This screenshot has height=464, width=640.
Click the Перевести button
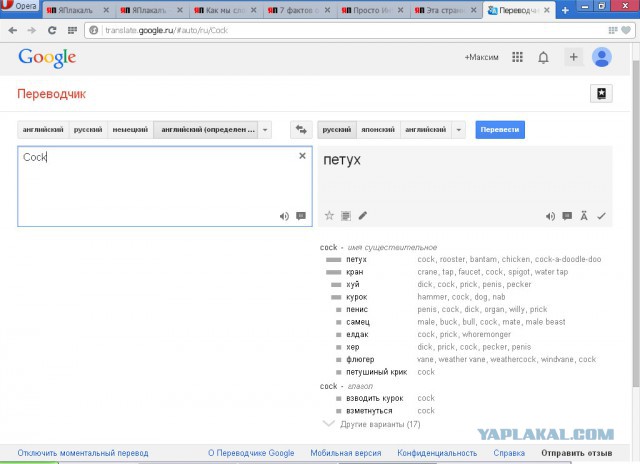[500, 130]
